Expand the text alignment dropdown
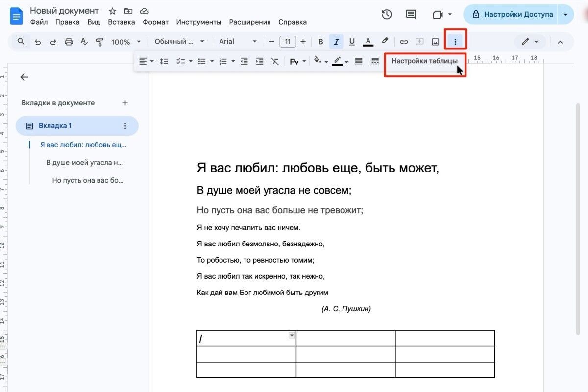The width and height of the screenshot is (588, 392). pyautogui.click(x=152, y=61)
